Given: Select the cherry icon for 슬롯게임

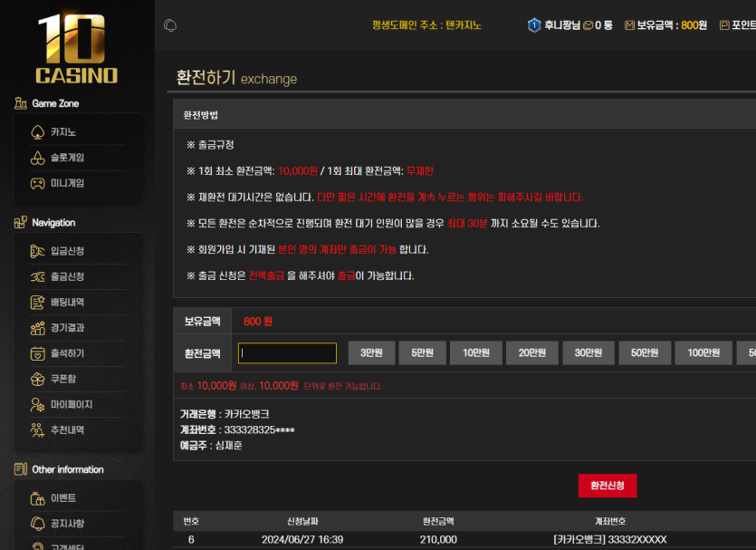Looking at the screenshot, I should pyautogui.click(x=38, y=158).
